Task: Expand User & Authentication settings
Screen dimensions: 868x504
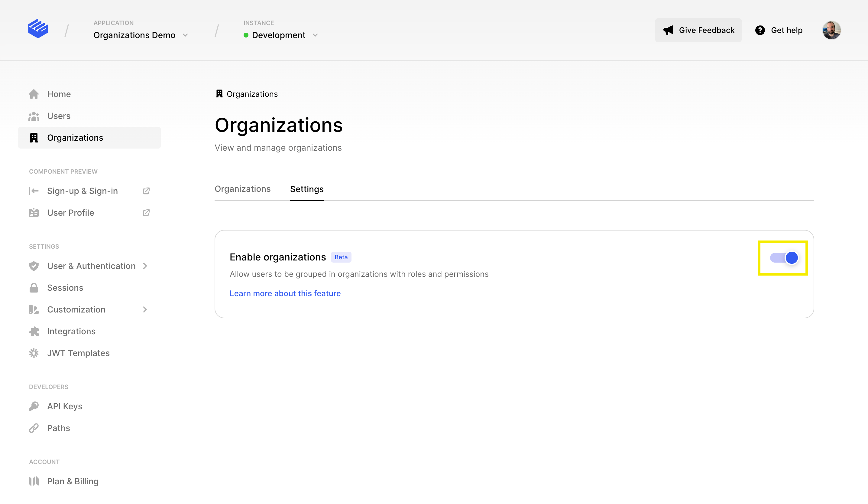Action: 91,266
